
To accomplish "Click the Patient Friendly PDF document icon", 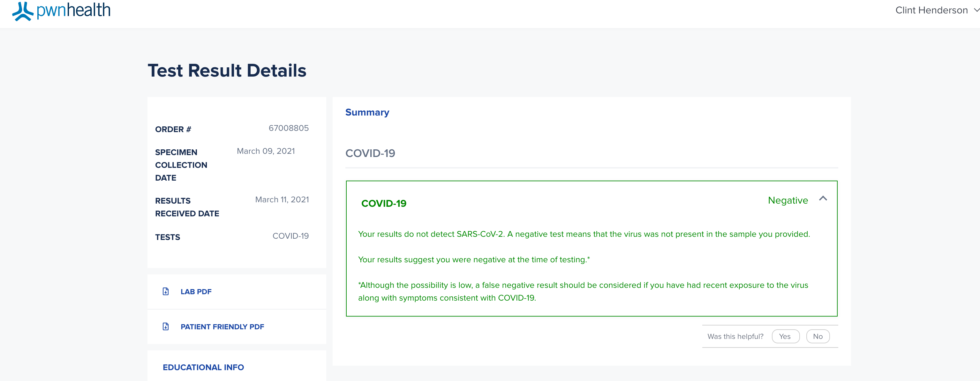I will pos(165,326).
